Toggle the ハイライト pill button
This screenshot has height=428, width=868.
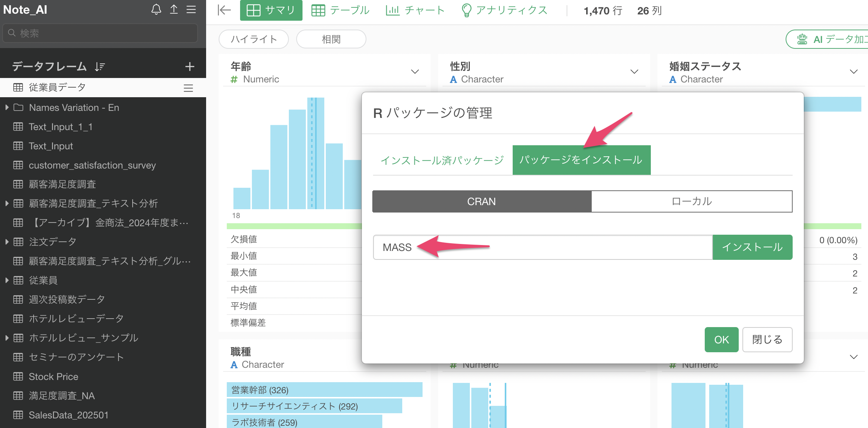click(x=253, y=39)
